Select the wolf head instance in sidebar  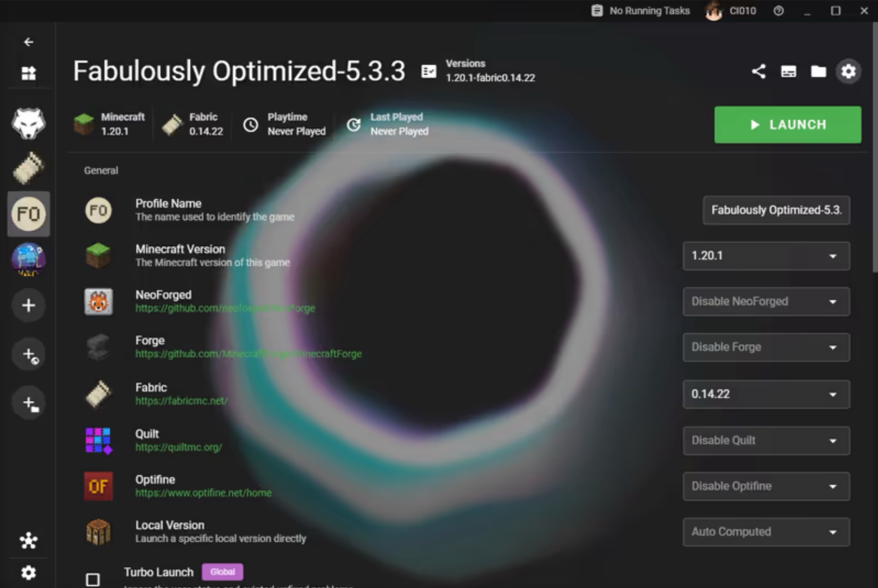coord(28,124)
